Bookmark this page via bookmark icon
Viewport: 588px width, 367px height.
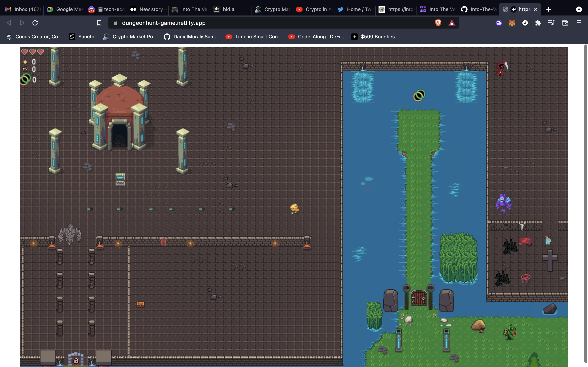[x=99, y=23]
